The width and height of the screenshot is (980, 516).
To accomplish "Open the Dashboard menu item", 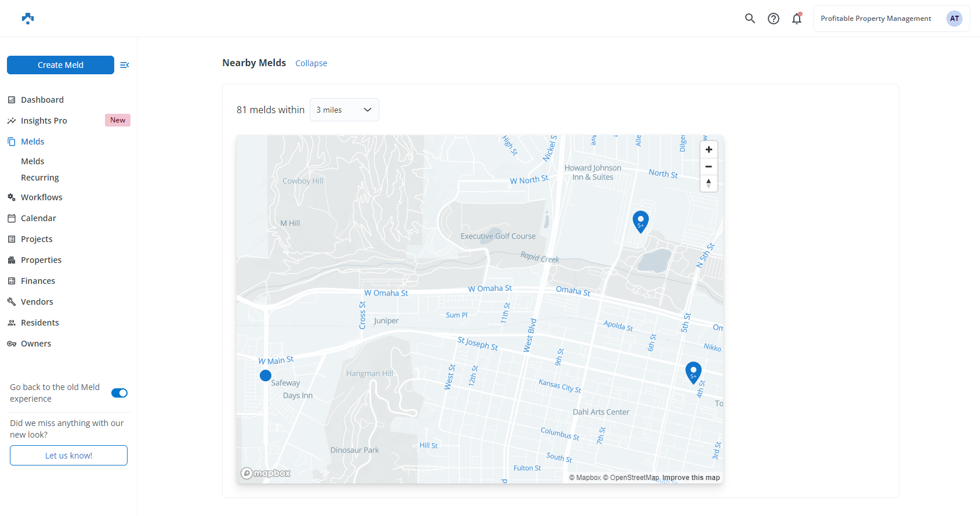I will (42, 100).
